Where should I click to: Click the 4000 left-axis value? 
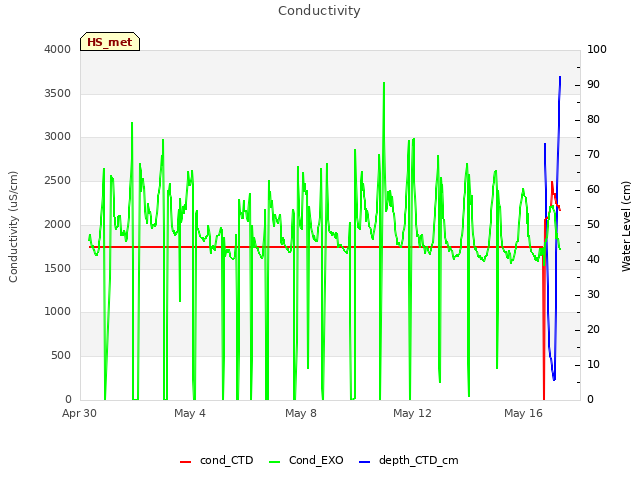58,49
